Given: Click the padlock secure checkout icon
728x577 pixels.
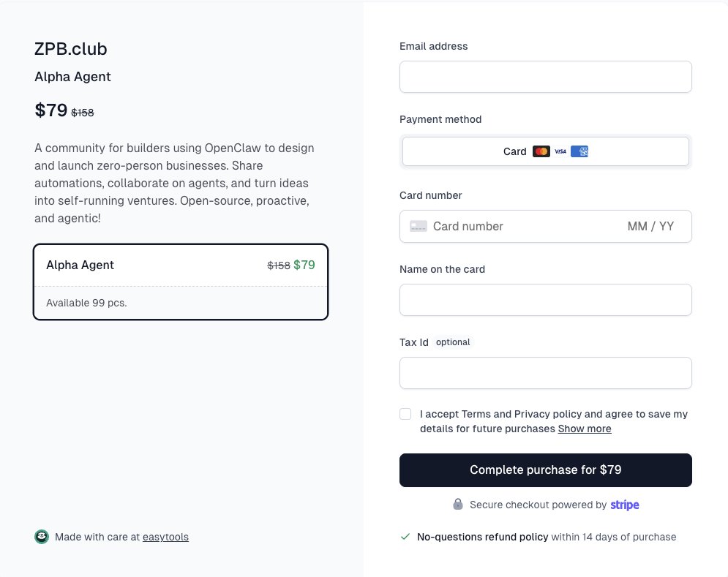Looking at the screenshot, I should (x=458, y=505).
